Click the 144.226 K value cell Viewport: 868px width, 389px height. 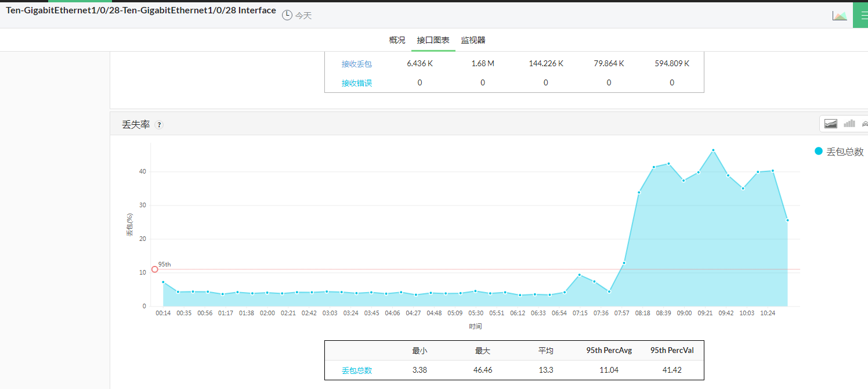tap(546, 63)
